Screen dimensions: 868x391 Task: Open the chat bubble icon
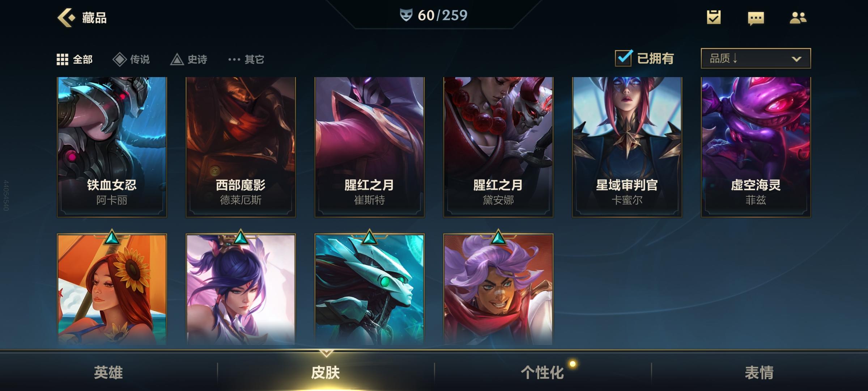point(756,18)
